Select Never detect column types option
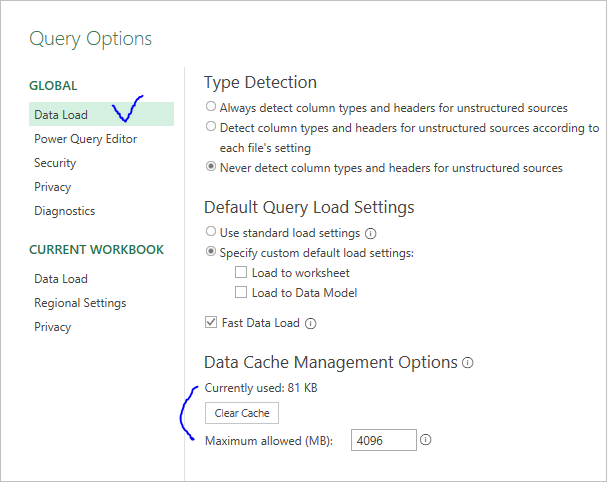The width and height of the screenshot is (607, 482). click(x=210, y=167)
